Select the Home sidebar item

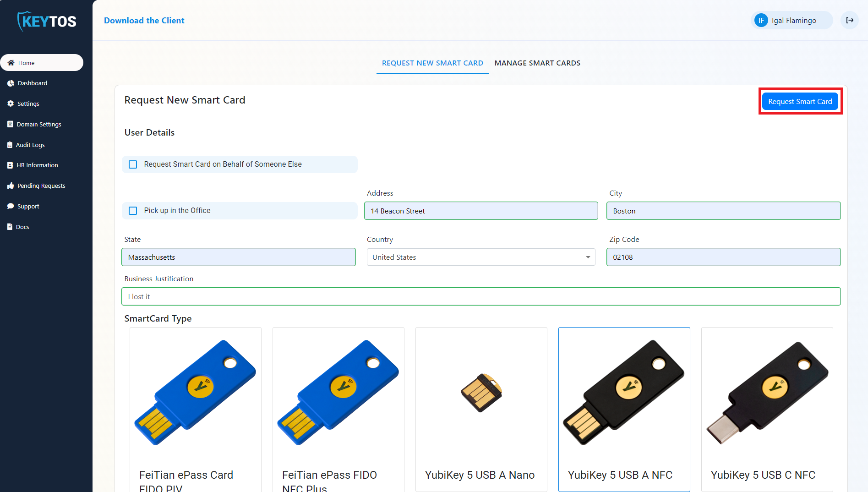42,63
